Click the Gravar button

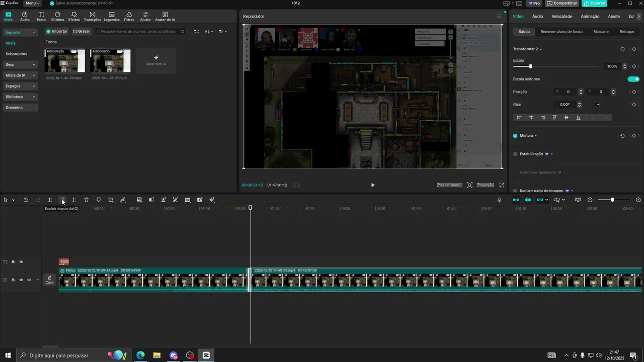point(81,31)
